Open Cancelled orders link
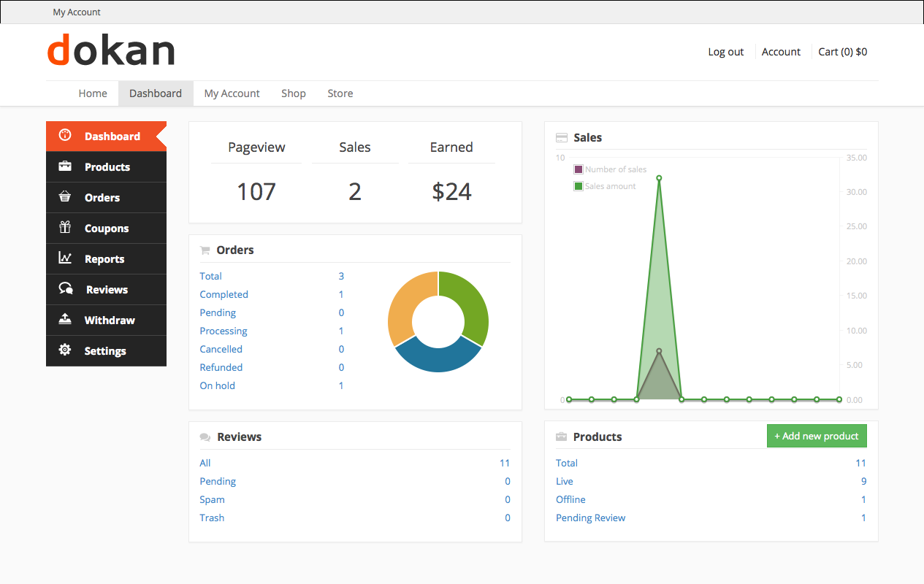The height and width of the screenshot is (584, 924). pyautogui.click(x=221, y=349)
